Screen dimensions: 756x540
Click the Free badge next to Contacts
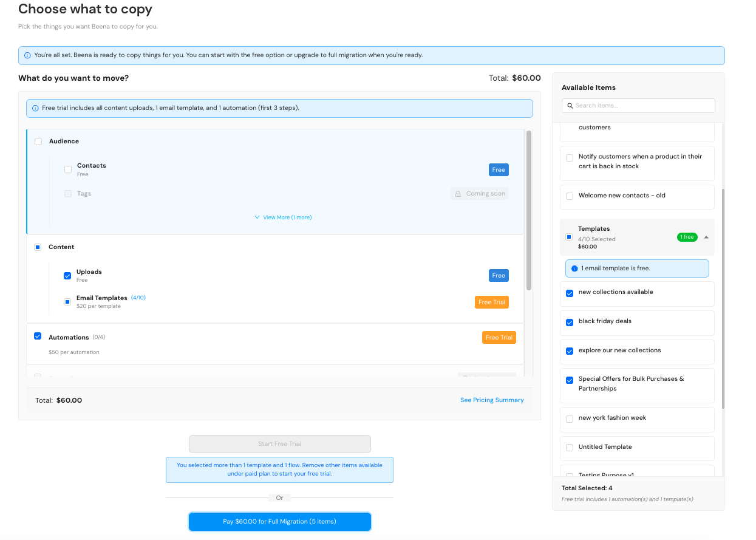[x=499, y=169]
